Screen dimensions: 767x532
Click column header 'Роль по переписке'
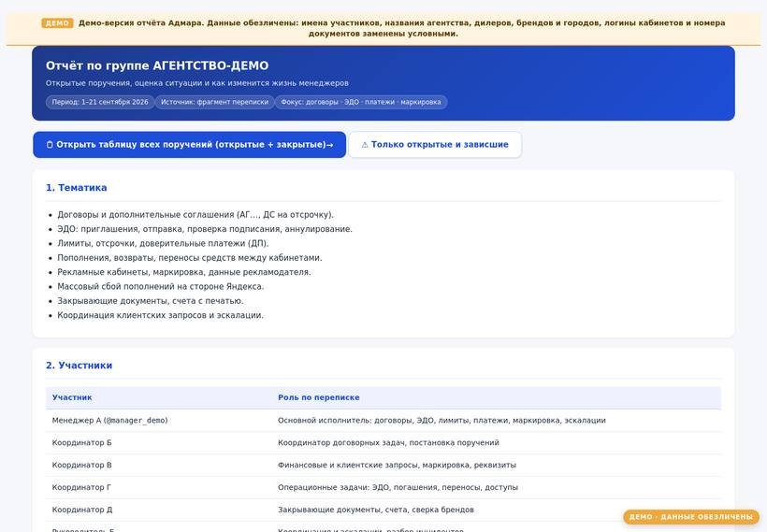pos(318,397)
